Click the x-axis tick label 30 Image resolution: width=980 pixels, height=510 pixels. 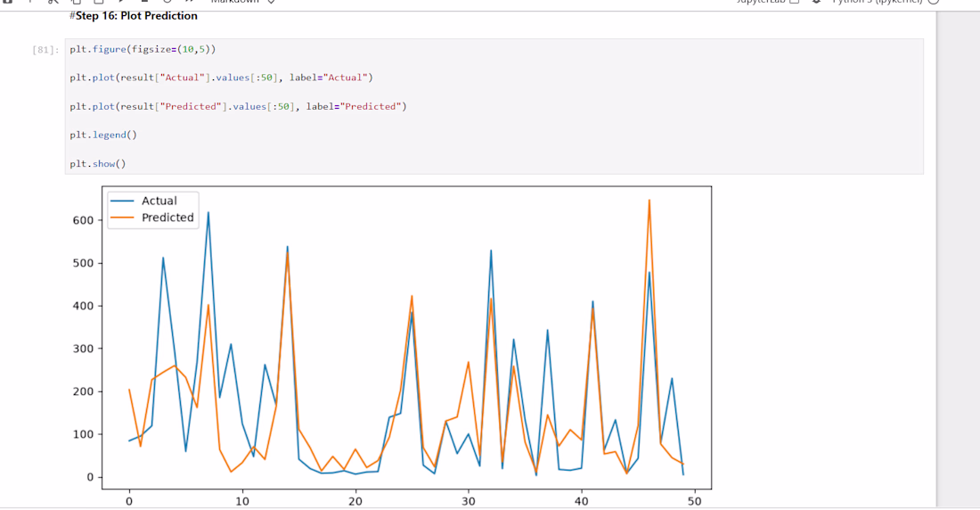click(x=469, y=501)
